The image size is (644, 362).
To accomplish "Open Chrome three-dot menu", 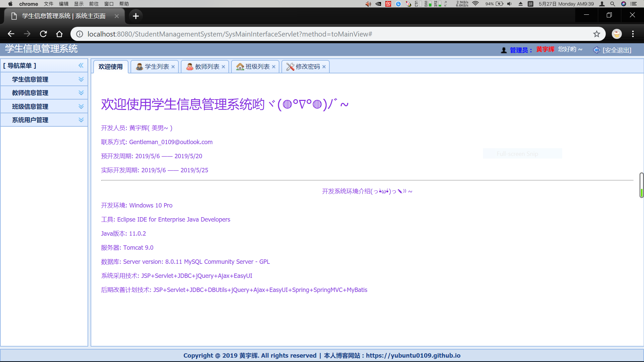I will [x=633, y=34].
